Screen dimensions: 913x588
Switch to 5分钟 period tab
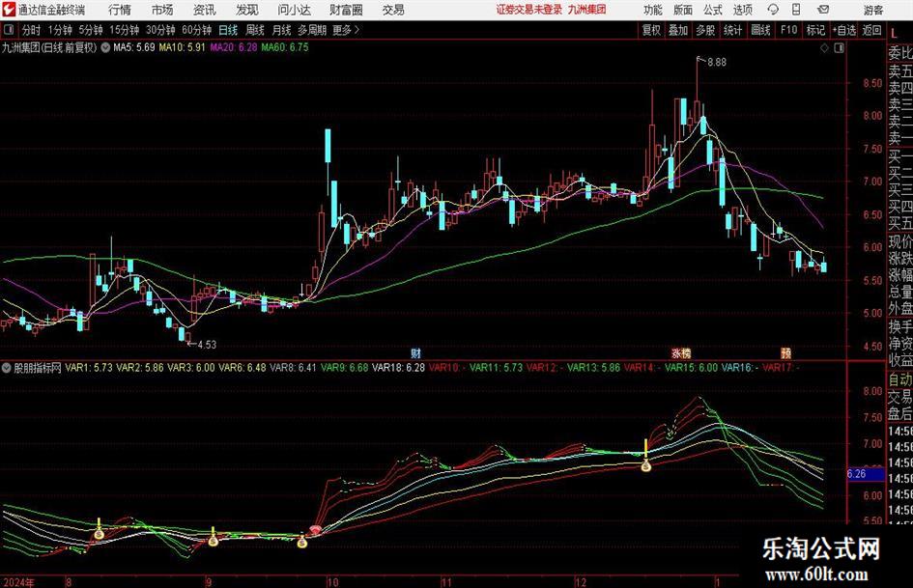point(91,30)
